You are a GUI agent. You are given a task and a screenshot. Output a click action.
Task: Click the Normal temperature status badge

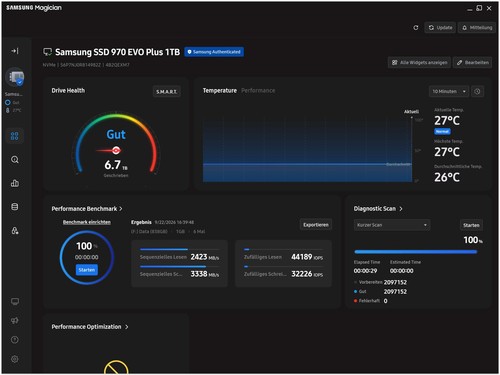[442, 131]
